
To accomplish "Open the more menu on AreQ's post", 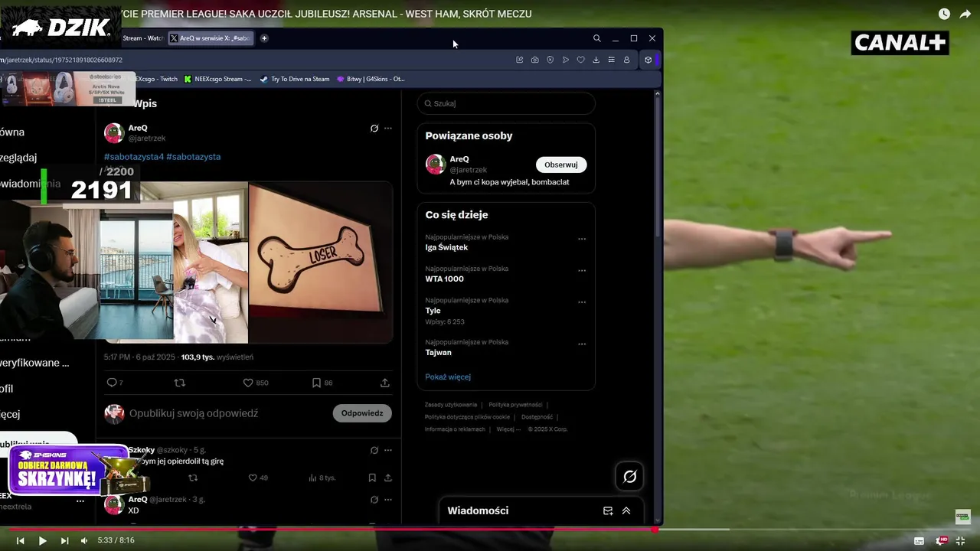I will [388, 129].
